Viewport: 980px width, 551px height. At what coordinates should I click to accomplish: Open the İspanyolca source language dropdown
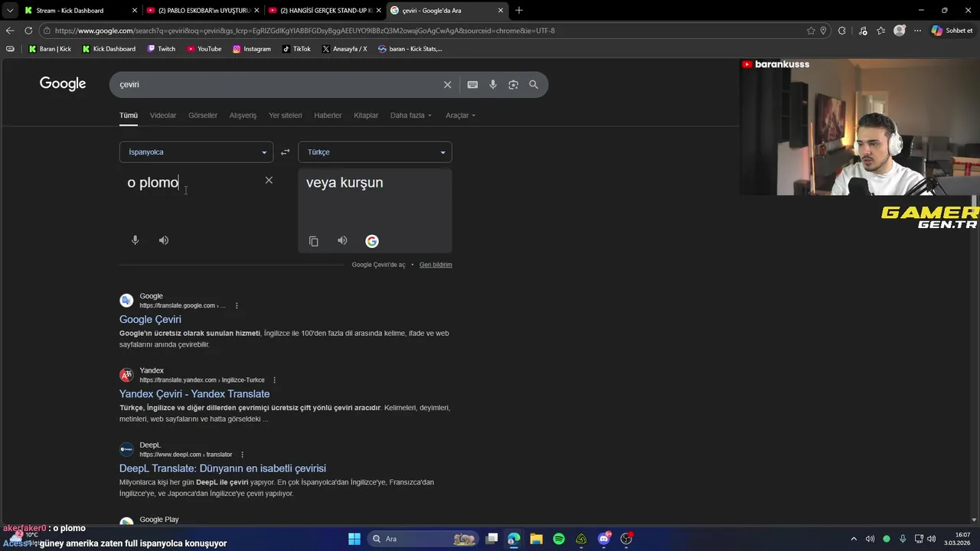(x=196, y=152)
